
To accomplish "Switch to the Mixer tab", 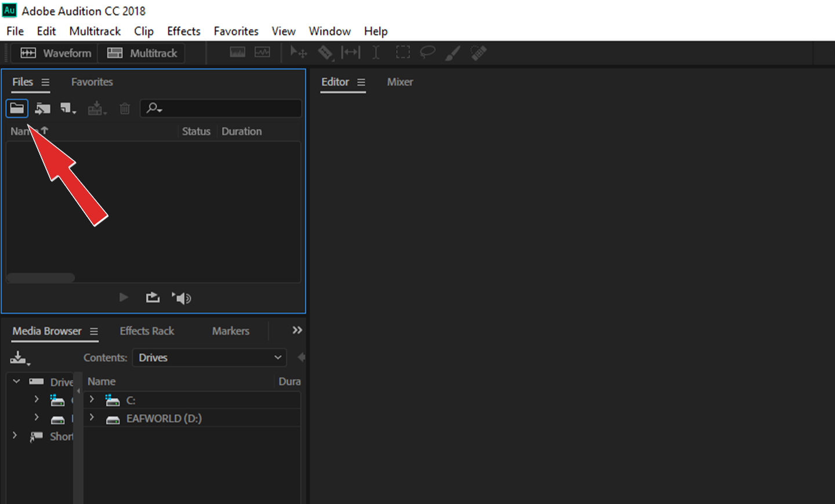I will (400, 82).
